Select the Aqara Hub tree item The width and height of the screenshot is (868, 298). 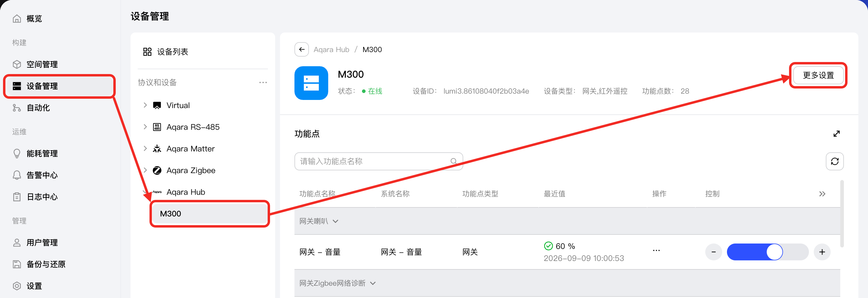[x=186, y=192]
